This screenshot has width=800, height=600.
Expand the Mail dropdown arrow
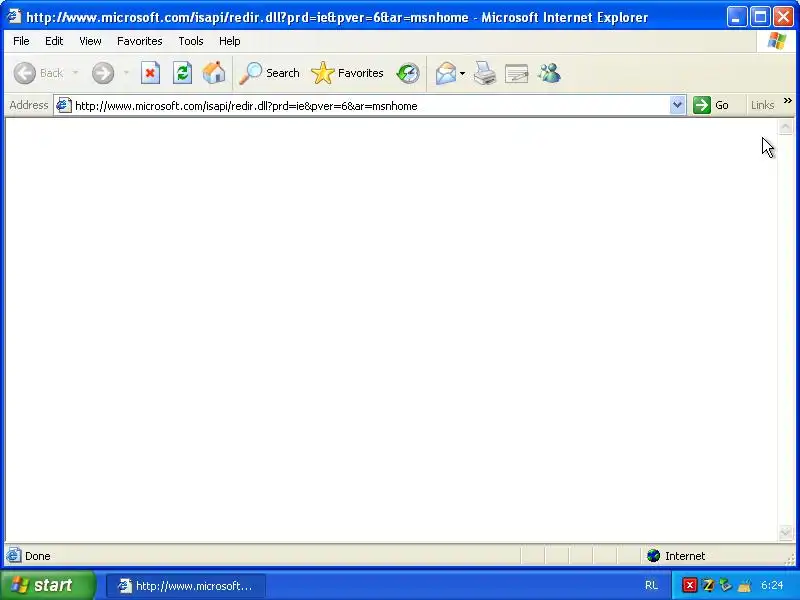(x=462, y=73)
